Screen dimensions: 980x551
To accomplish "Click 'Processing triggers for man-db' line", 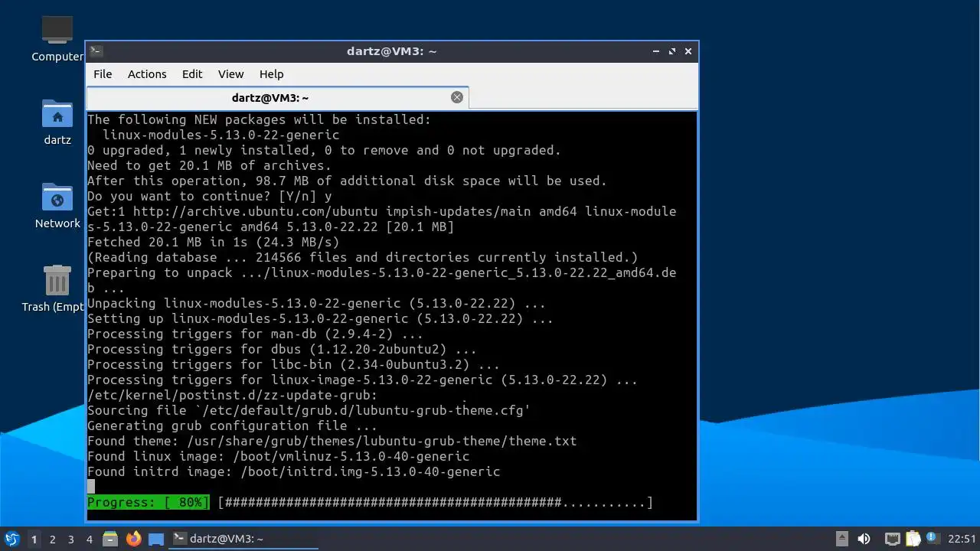I will pos(256,334).
